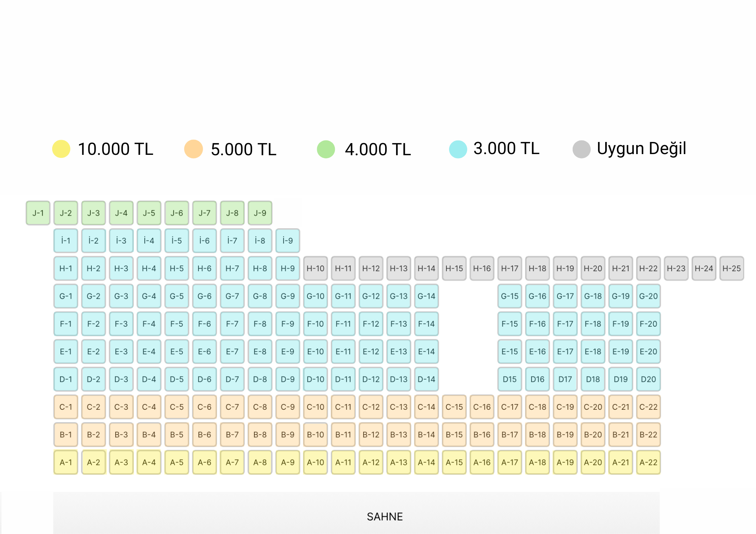Screen dimensions: 756x534
Task: Click the orange 5.000 TL legend circle
Action: pyautogui.click(x=194, y=149)
